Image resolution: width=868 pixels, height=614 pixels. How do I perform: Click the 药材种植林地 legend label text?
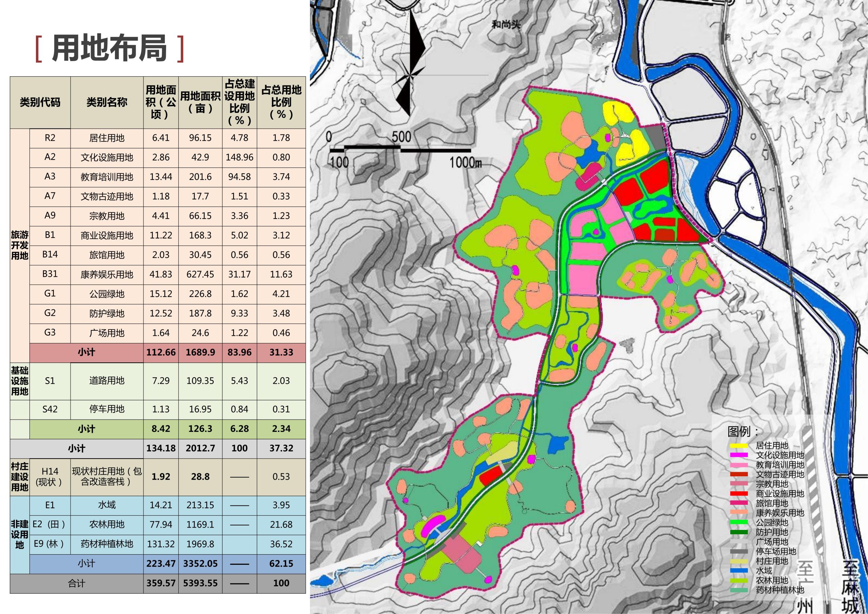pos(780,590)
